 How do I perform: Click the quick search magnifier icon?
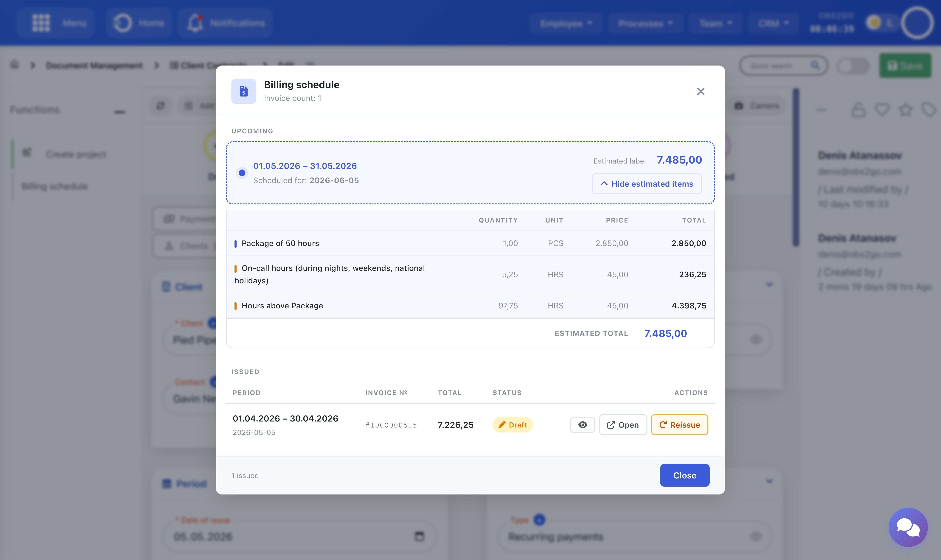pyautogui.click(x=815, y=65)
